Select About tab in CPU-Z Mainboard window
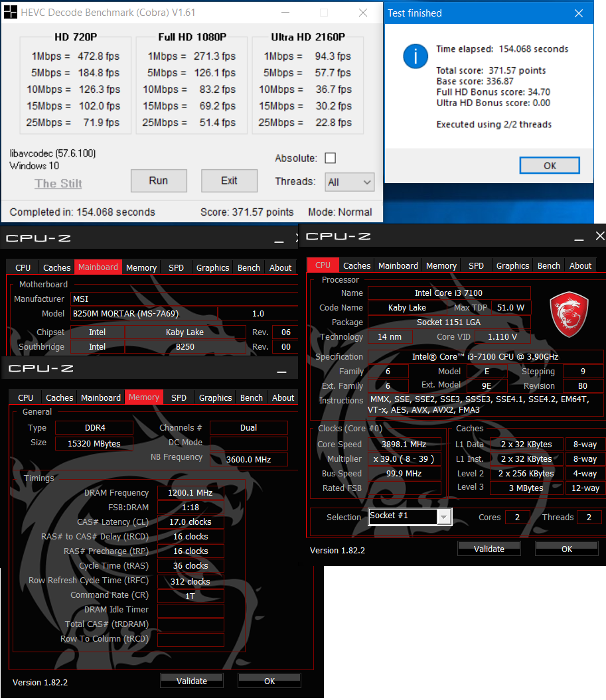 click(280, 267)
